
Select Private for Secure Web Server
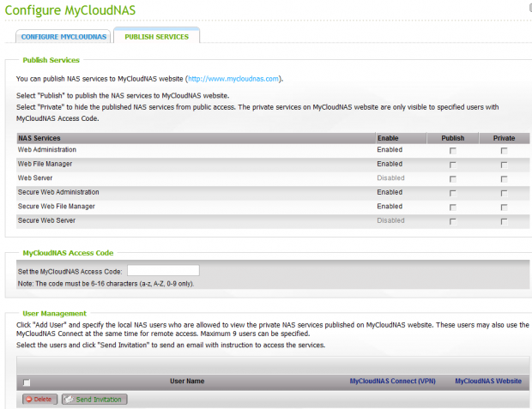[504, 221]
